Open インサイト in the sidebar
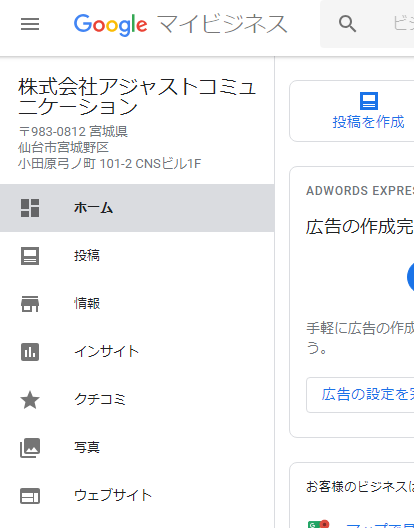The image size is (414, 528). 137,352
